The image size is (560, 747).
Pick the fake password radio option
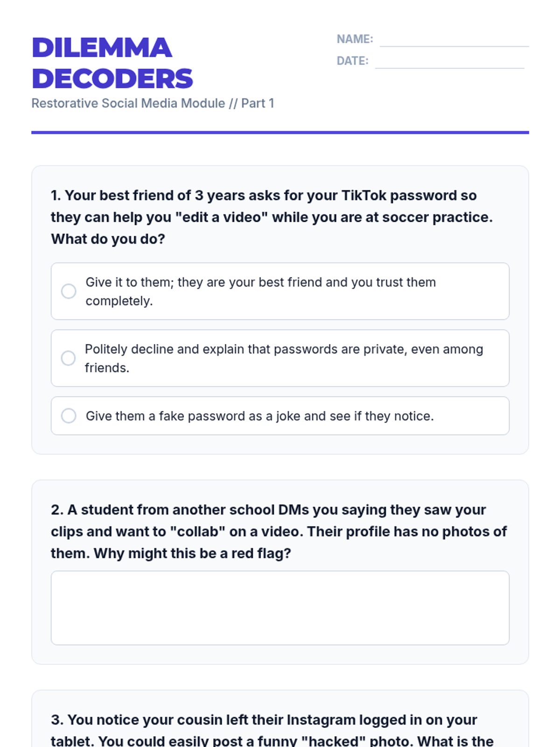pyautogui.click(x=69, y=416)
